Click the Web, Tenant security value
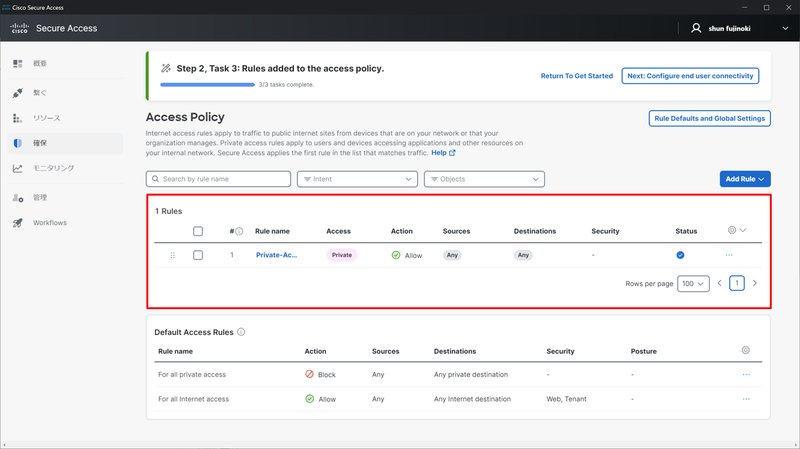The height and width of the screenshot is (449, 800). [x=566, y=399]
